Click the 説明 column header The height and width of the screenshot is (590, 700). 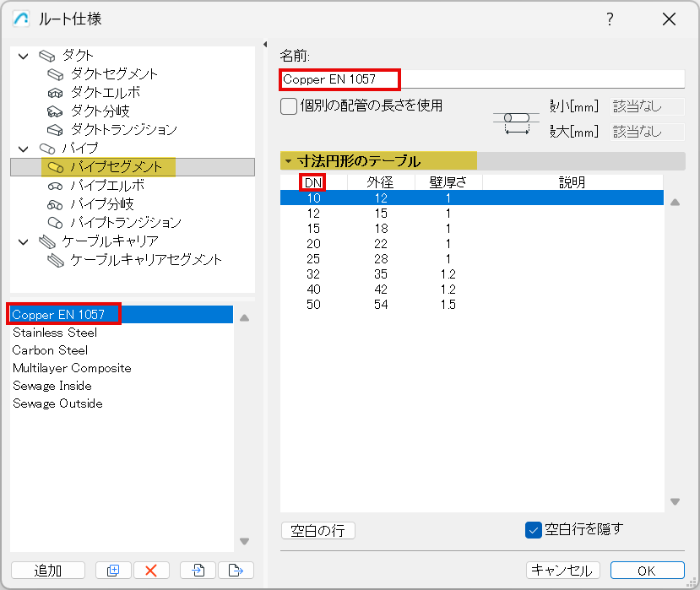pos(572,182)
